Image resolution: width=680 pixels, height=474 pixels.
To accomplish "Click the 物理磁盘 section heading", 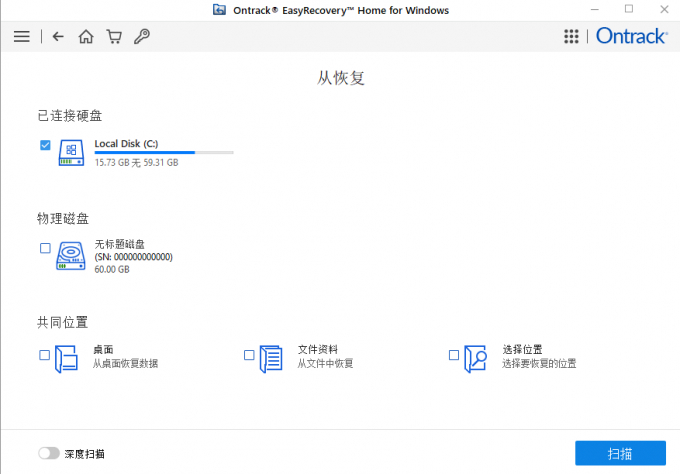I will click(x=63, y=219).
